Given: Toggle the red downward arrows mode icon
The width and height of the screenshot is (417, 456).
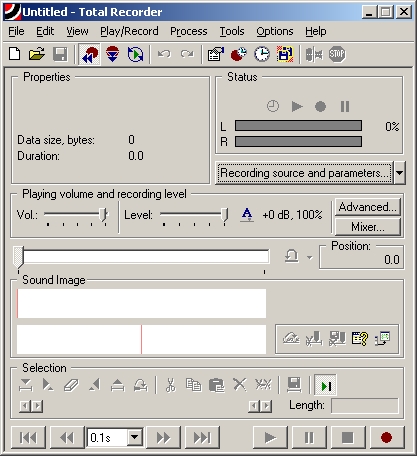Looking at the screenshot, I should [112, 54].
